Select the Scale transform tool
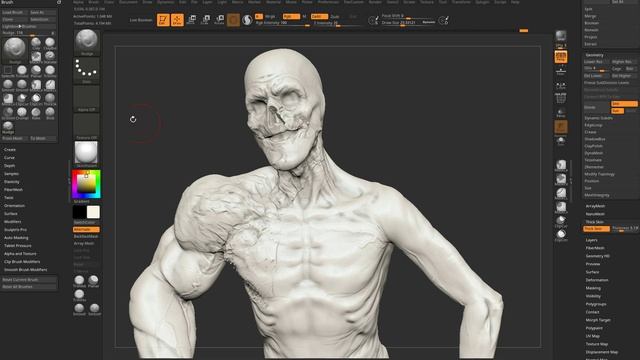Viewport: 640px width, 360px height. (x=205, y=20)
